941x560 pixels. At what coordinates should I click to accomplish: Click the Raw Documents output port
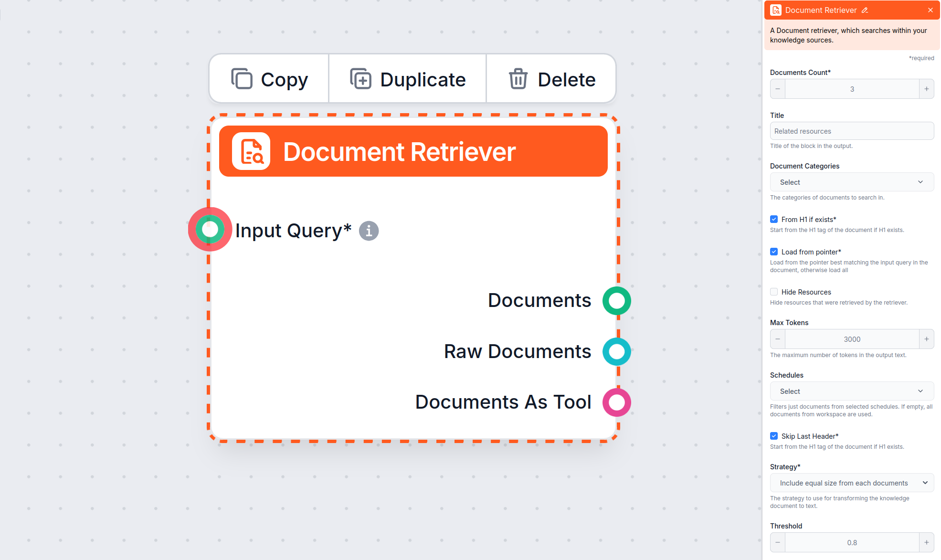tap(616, 352)
